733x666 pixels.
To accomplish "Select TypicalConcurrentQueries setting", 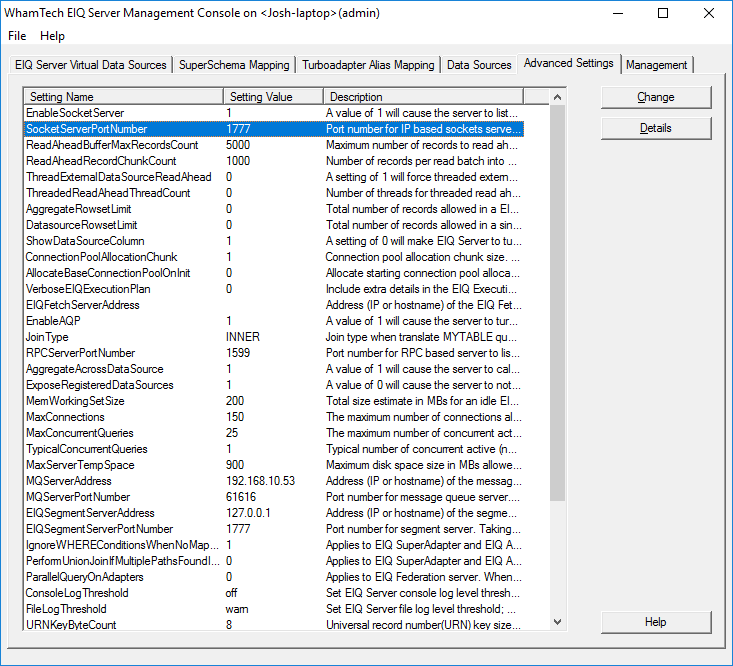I will [x=273, y=449].
